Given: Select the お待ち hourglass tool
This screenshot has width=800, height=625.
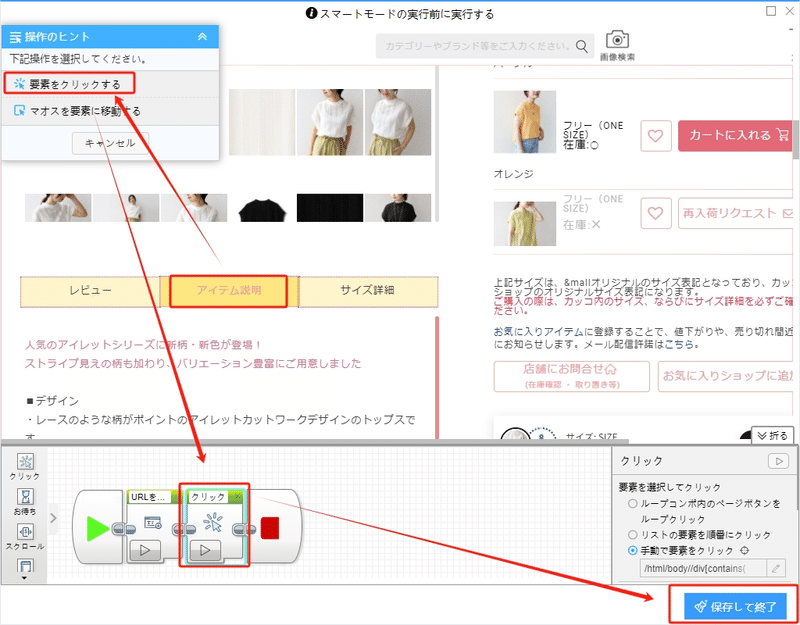Looking at the screenshot, I should (x=24, y=502).
